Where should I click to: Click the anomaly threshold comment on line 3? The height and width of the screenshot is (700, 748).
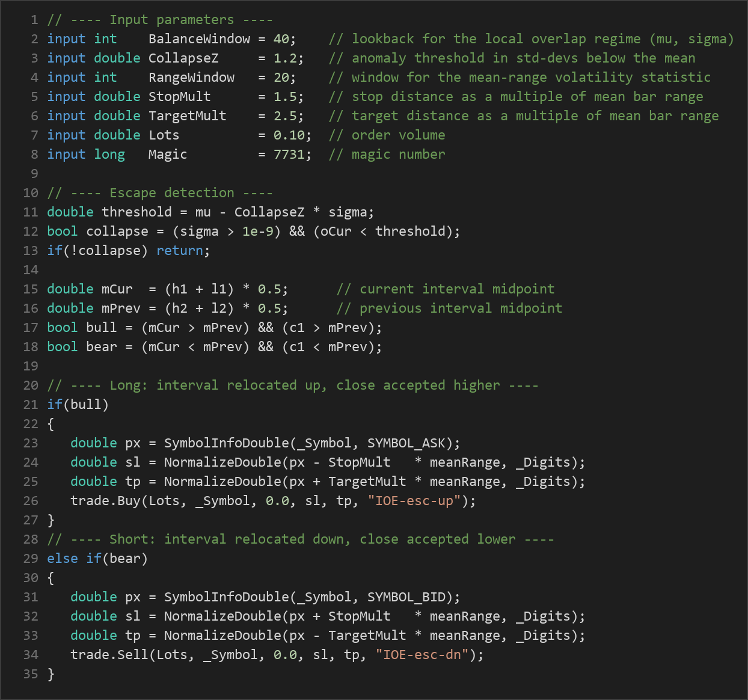click(x=512, y=58)
